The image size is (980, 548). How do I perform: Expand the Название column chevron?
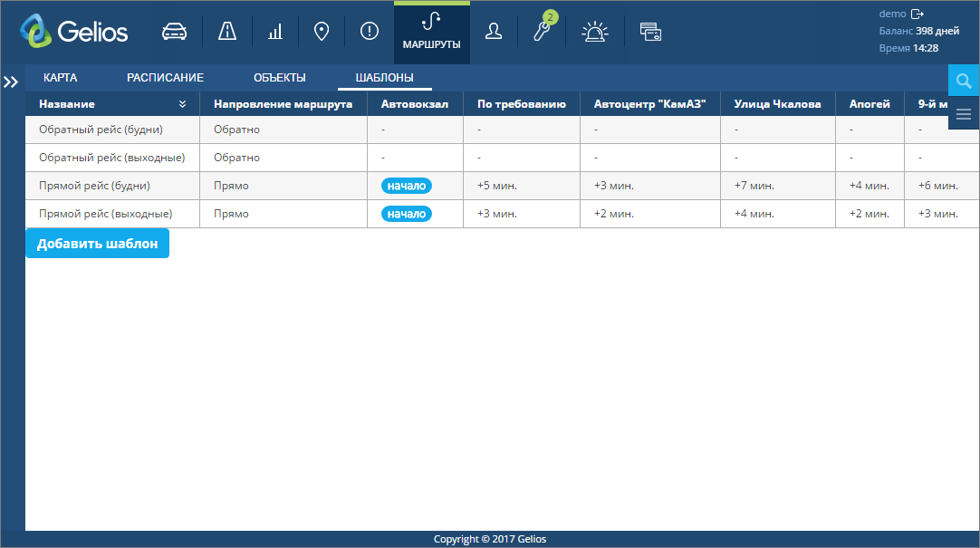(182, 104)
